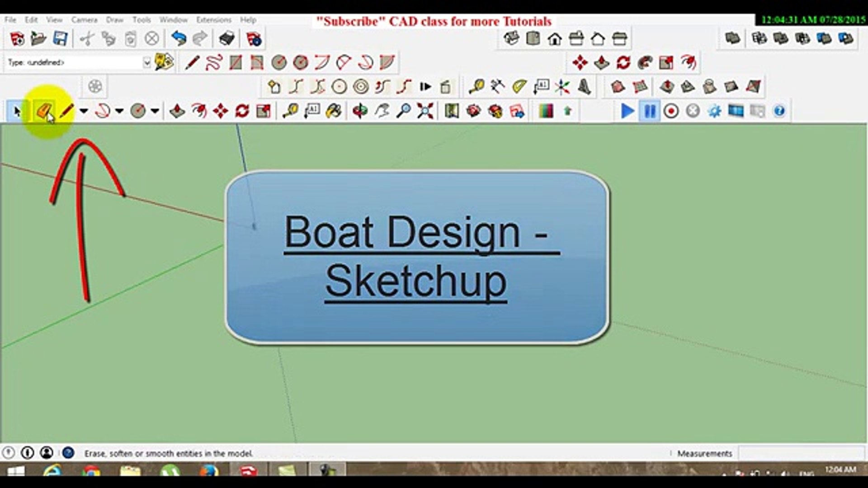Image resolution: width=868 pixels, height=488 pixels.
Task: Expand the arc tool dropdown arrow
Action: coord(118,111)
